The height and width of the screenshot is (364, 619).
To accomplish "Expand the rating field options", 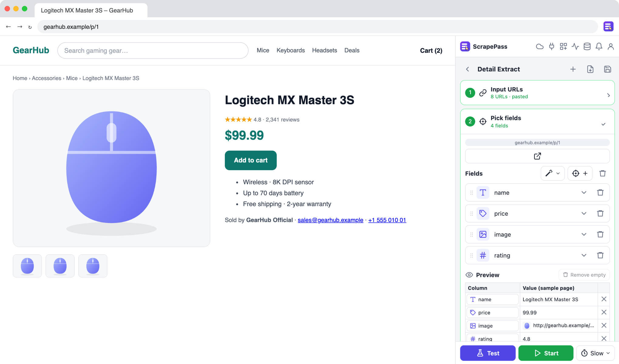I will [x=584, y=255].
